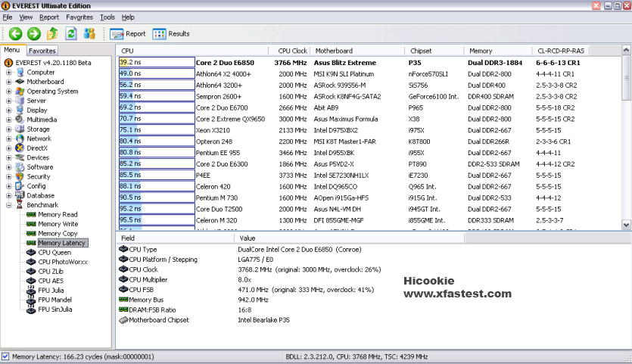
Task: Select the CPU ZLib benchmark icon
Action: (31, 271)
